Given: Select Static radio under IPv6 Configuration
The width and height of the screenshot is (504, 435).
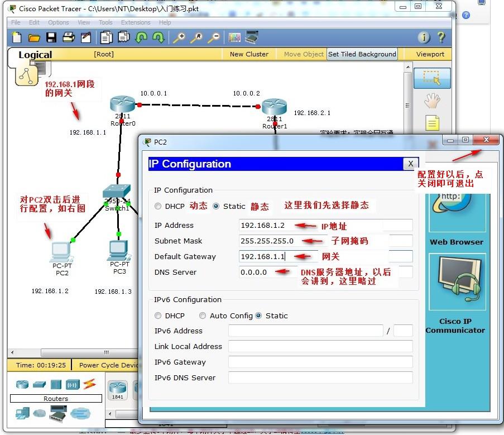Looking at the screenshot, I should pyautogui.click(x=258, y=316).
